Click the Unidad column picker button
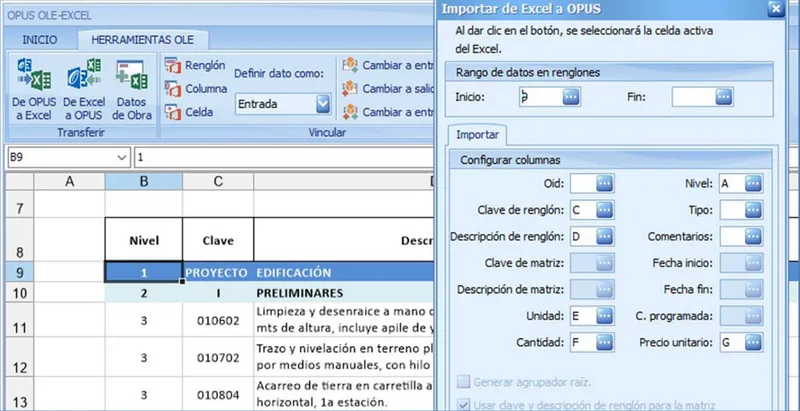 pyautogui.click(x=605, y=316)
